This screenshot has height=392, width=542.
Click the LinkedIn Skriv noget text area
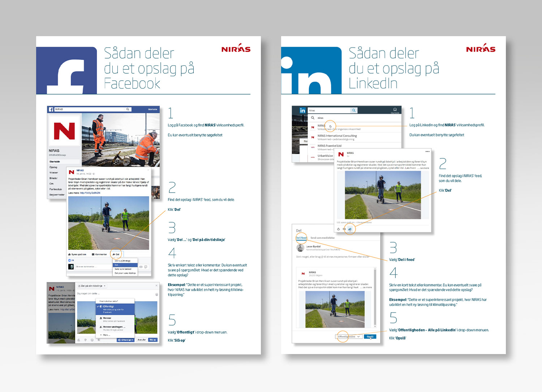coord(333,257)
